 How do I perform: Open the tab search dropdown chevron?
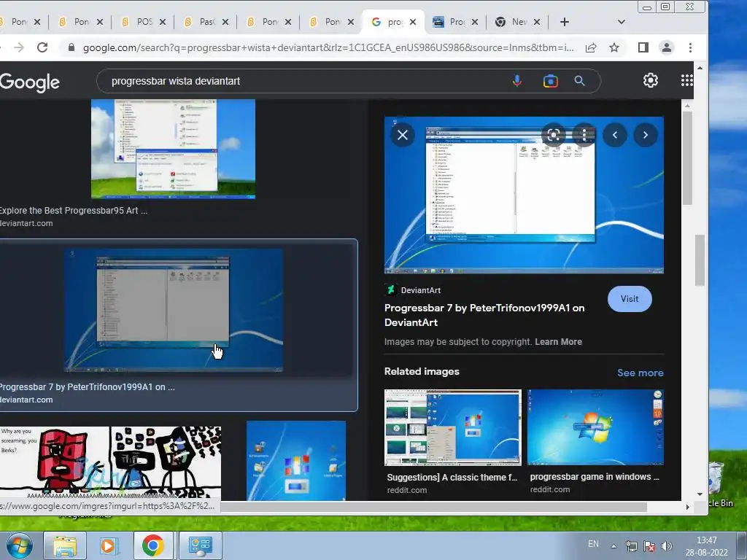point(621,22)
